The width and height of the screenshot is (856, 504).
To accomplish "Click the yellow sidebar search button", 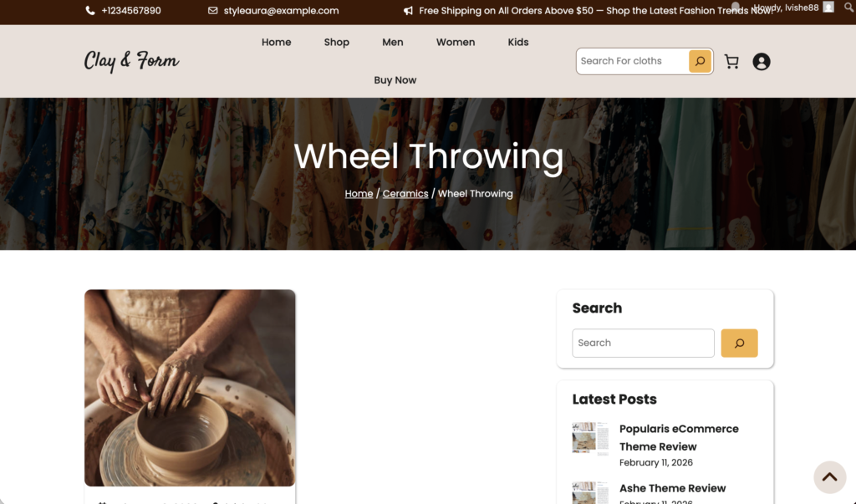I will pyautogui.click(x=739, y=343).
